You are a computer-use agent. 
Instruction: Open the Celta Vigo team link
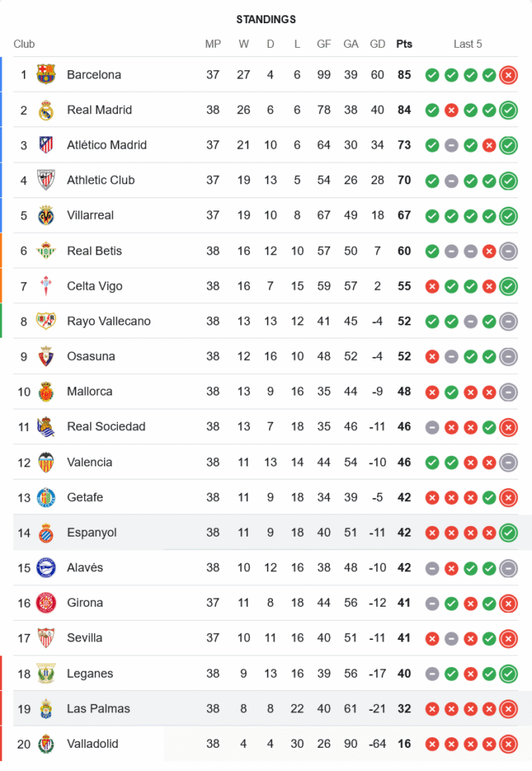pyautogui.click(x=95, y=286)
